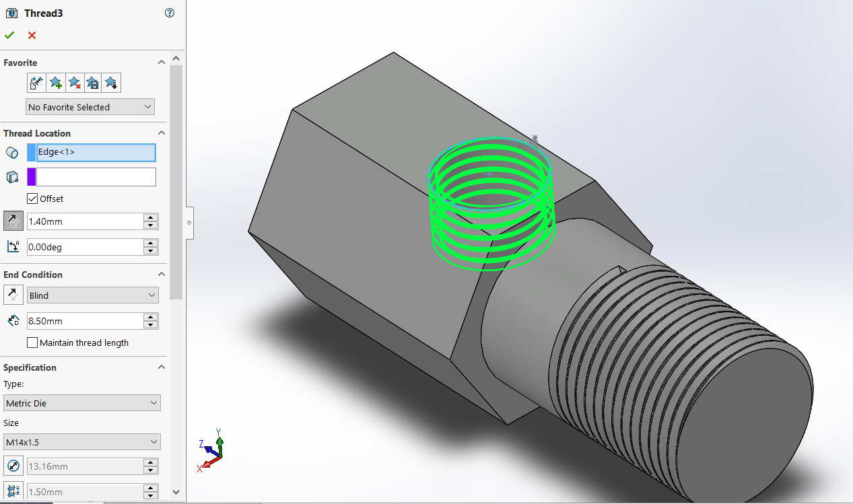Viewport: 853px width, 504px height.
Task: Increase the 0.00deg angle with up arrow
Action: pyautogui.click(x=151, y=243)
